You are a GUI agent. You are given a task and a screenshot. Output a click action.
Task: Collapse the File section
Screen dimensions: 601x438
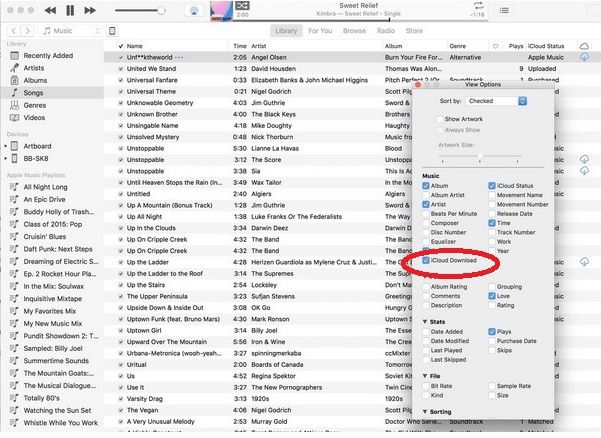(425, 376)
